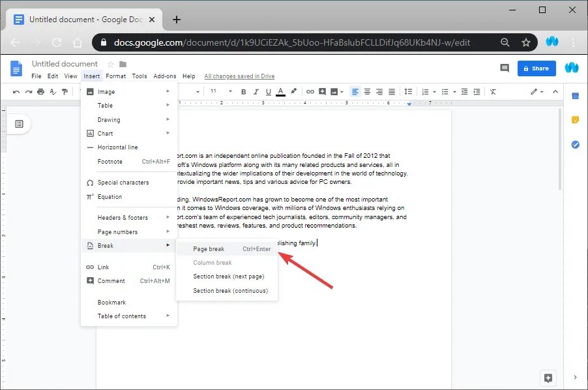Click the Docs home icon

tap(16, 68)
